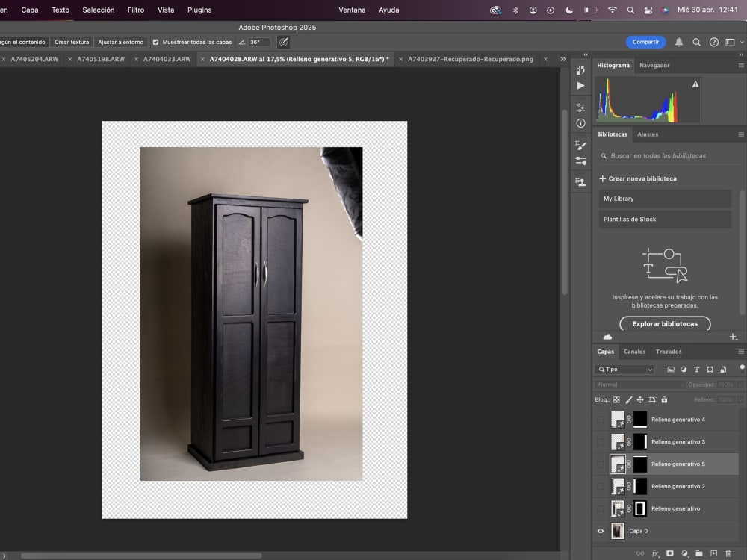Add library content plus icon in Bibliotecas
The image size is (747, 560).
point(734,337)
